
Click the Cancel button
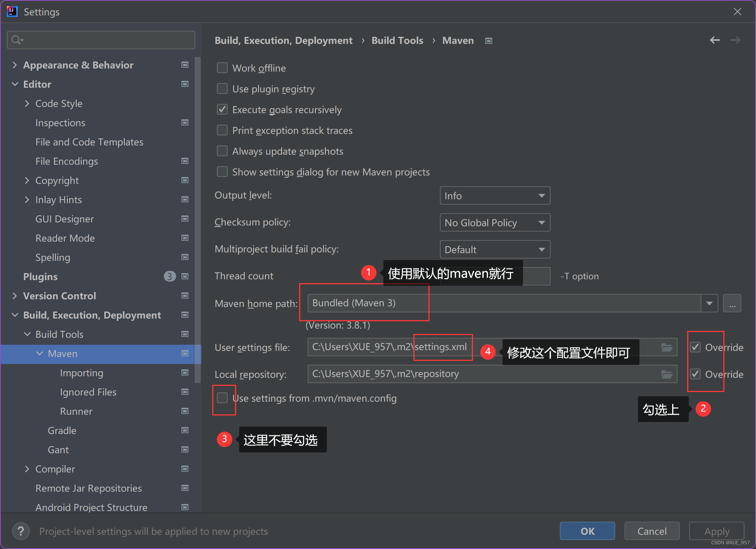click(x=652, y=531)
